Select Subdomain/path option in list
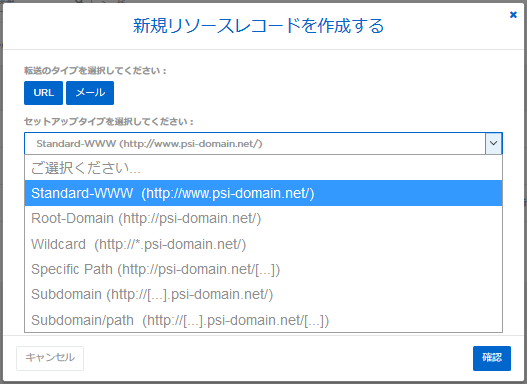This screenshot has width=527, height=384. pyautogui.click(x=263, y=320)
